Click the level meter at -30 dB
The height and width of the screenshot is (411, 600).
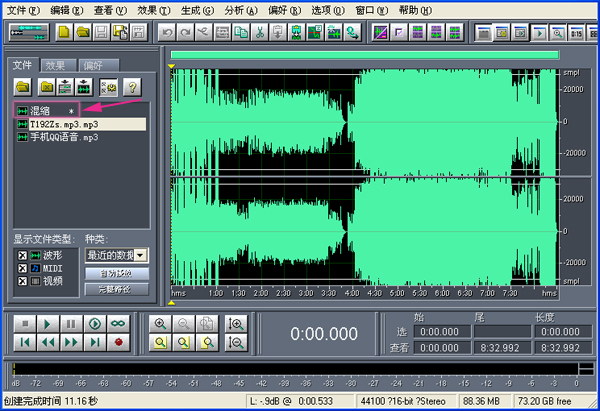[351, 383]
